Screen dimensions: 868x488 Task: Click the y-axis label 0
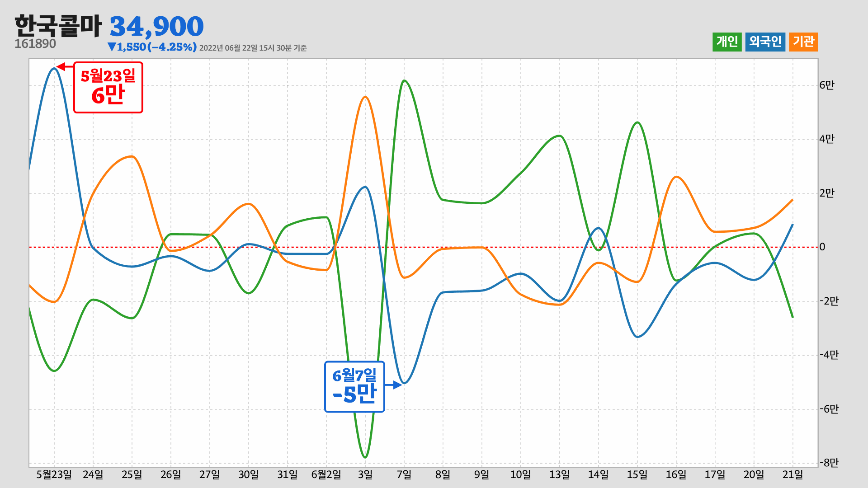coord(822,247)
